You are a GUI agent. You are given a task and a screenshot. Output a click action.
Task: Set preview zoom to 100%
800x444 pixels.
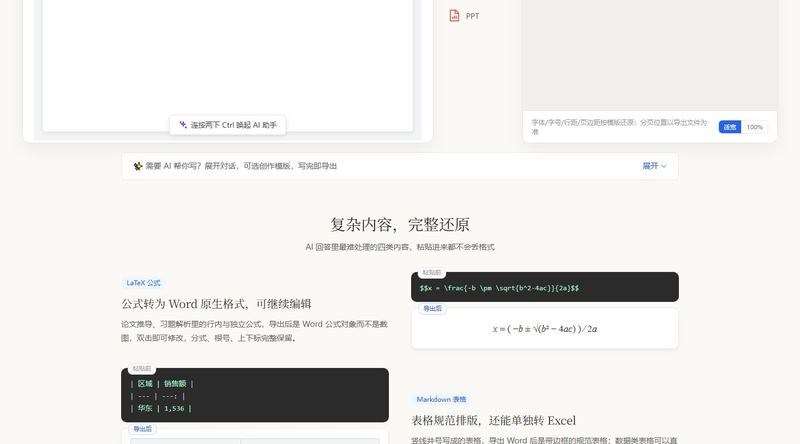point(755,127)
